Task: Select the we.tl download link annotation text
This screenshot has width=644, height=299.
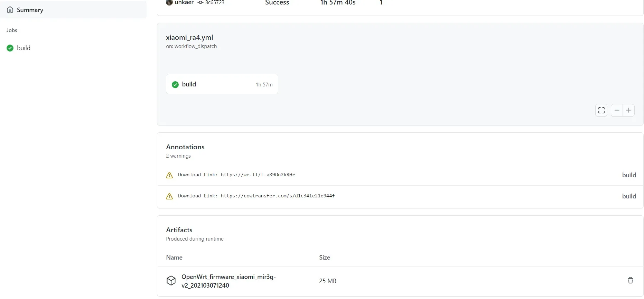Action: tap(236, 175)
